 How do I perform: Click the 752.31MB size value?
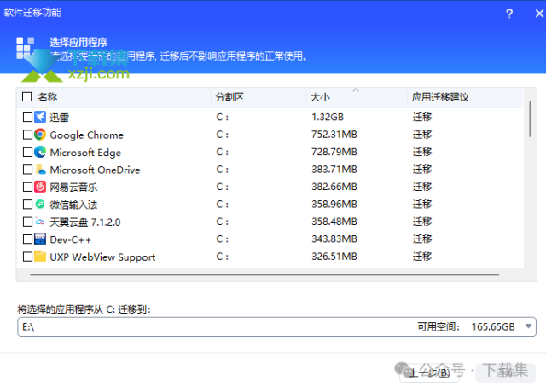point(334,135)
